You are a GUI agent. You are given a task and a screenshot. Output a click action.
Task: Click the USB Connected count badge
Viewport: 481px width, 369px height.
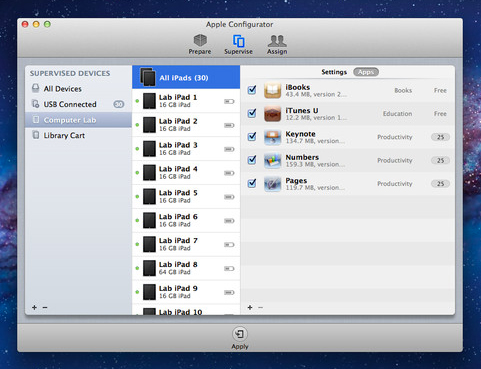tap(119, 104)
